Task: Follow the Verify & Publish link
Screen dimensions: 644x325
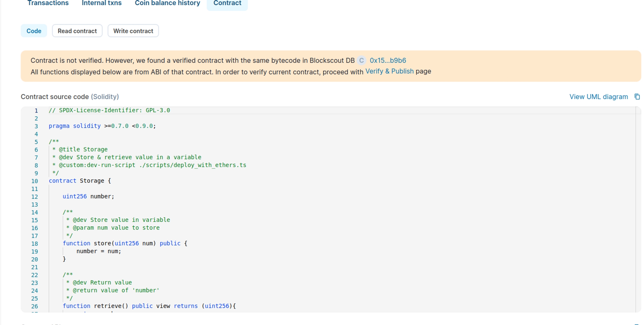Action: pyautogui.click(x=389, y=71)
